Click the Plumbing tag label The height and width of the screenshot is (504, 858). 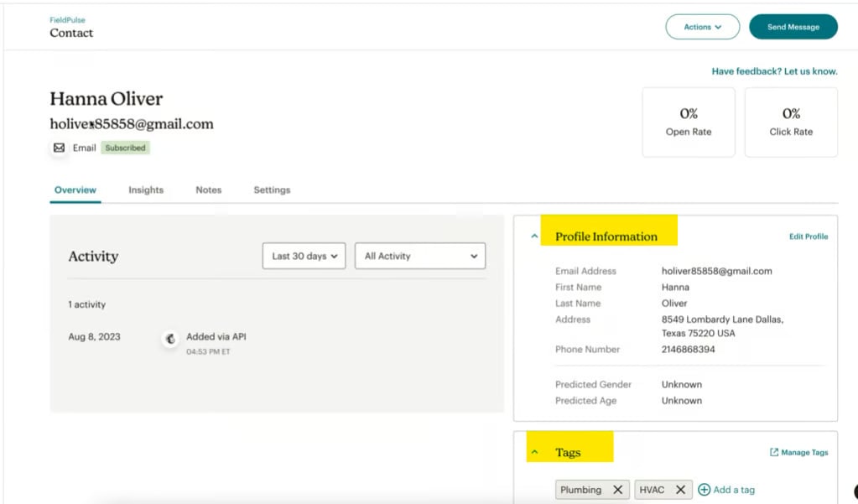coord(580,490)
